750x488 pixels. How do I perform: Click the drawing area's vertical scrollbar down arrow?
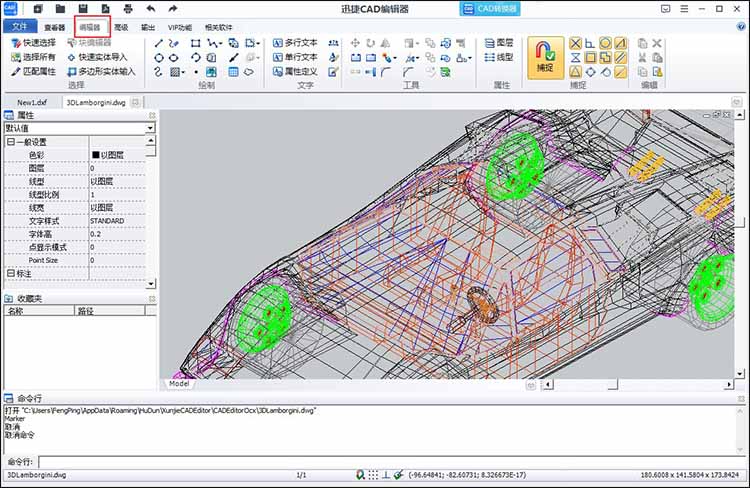click(x=739, y=374)
